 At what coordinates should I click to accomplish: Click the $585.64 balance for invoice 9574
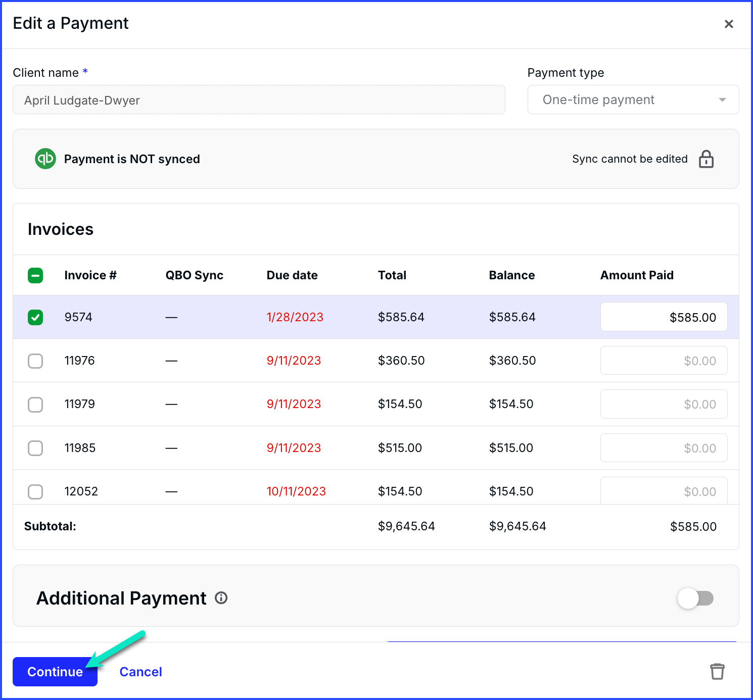click(x=512, y=317)
